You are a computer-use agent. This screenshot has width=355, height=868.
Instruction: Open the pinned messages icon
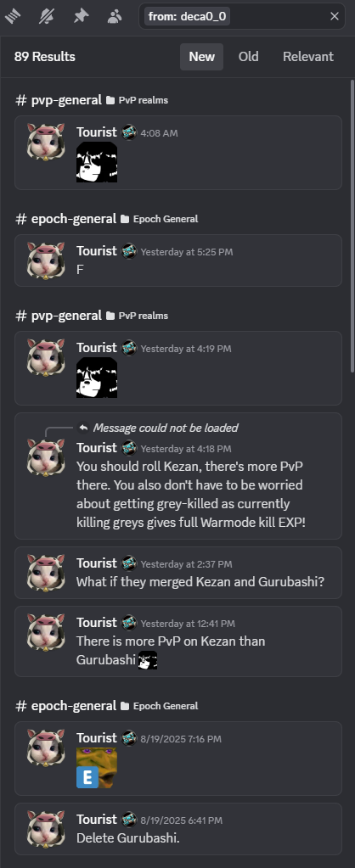81,16
